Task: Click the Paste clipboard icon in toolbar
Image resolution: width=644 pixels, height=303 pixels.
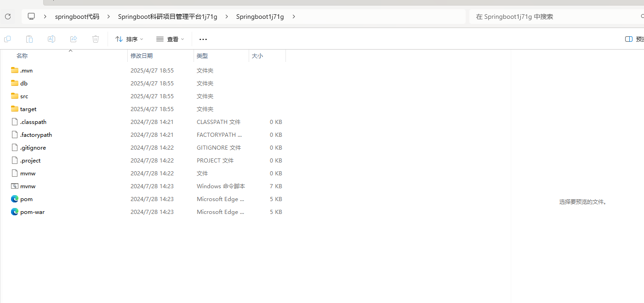Action: (x=29, y=39)
